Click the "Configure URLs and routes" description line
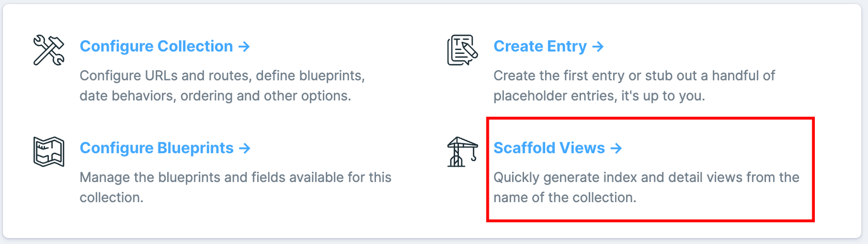Image resolution: width=868 pixels, height=244 pixels. point(222,76)
